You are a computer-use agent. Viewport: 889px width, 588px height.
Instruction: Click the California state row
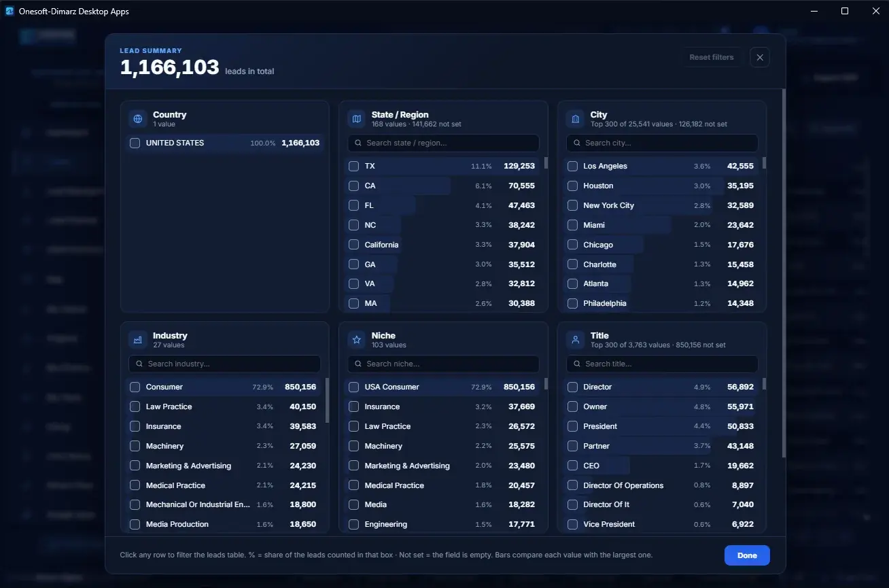(443, 245)
